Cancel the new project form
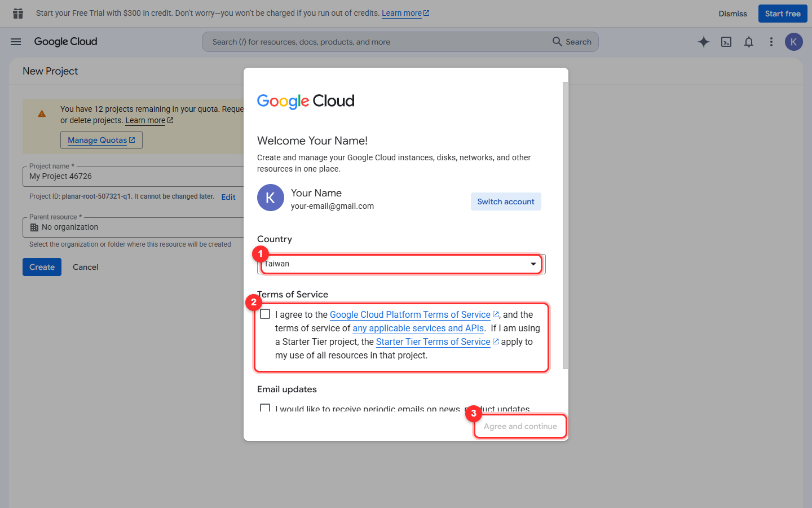812x508 pixels. pyautogui.click(x=86, y=267)
